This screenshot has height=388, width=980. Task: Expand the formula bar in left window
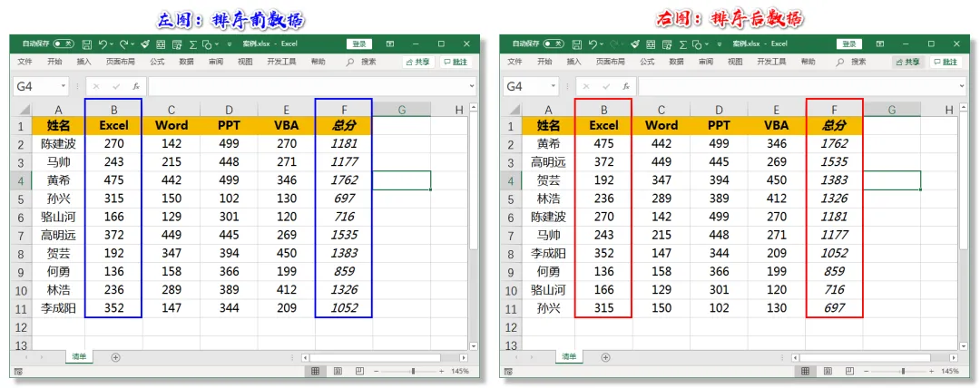(473, 86)
